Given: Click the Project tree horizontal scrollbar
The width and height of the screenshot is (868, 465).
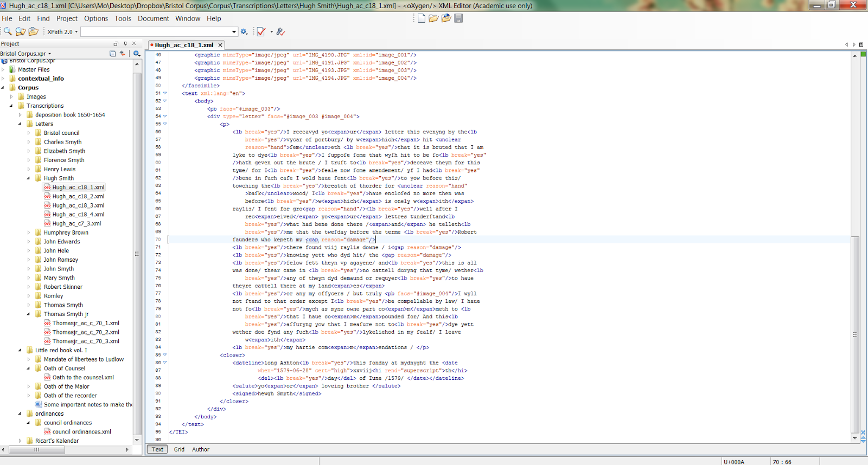Looking at the screenshot, I should tap(36, 450).
